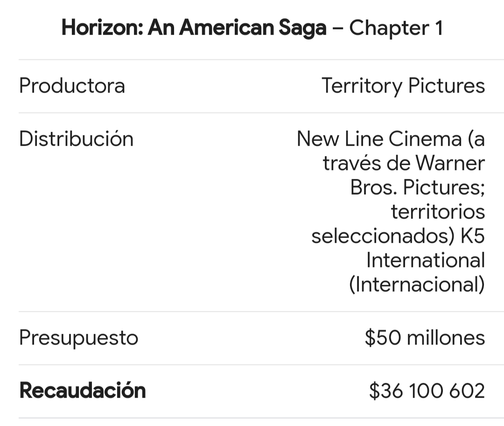Image resolution: width=504 pixels, height=426 pixels.
Task: Select the Presupuesto row label
Action: pos(79,338)
